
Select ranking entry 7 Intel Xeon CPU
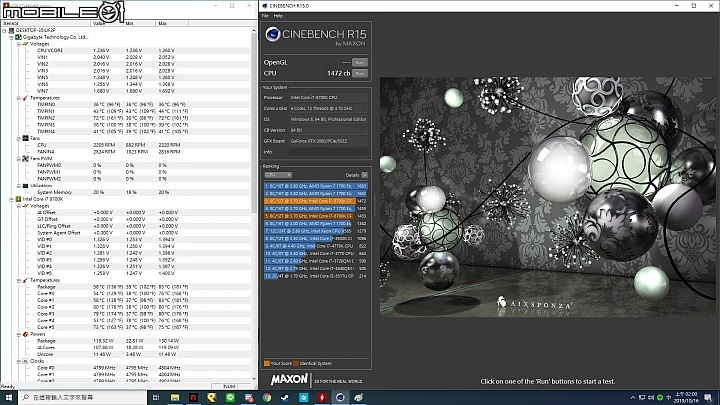pos(315,231)
